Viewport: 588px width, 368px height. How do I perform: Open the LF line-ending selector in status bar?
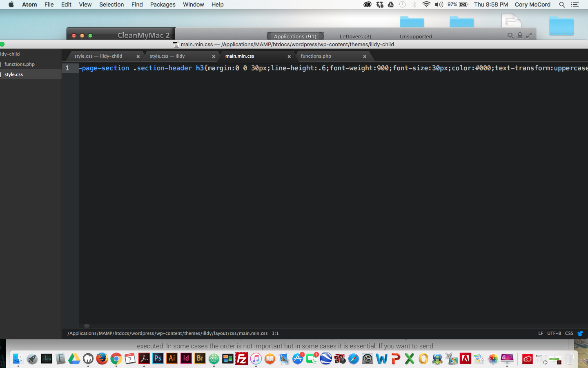pos(541,333)
